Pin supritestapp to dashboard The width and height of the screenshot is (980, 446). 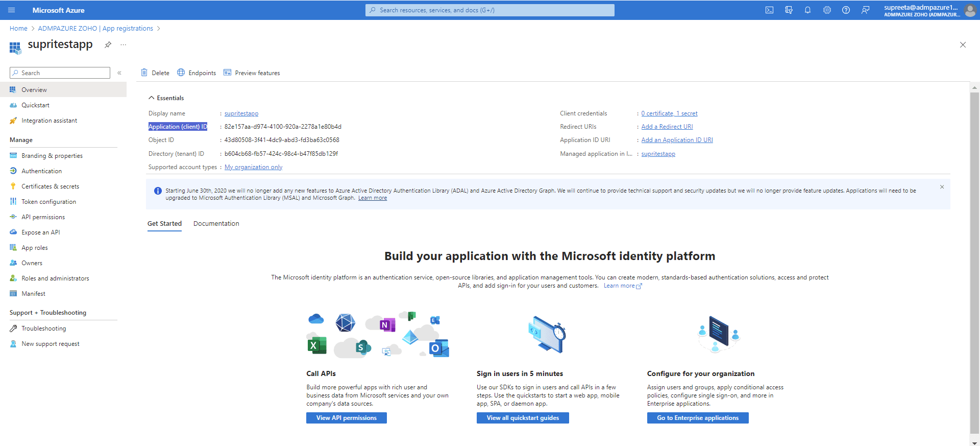click(108, 45)
